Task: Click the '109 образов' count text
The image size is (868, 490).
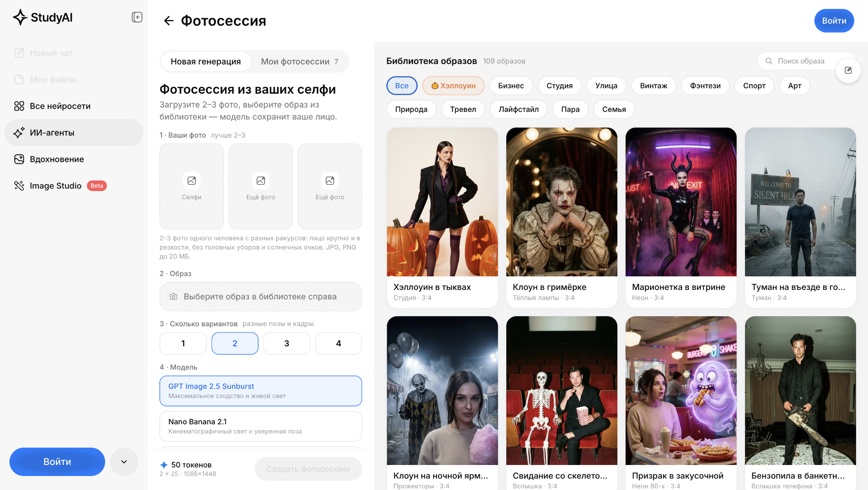Action: click(504, 61)
